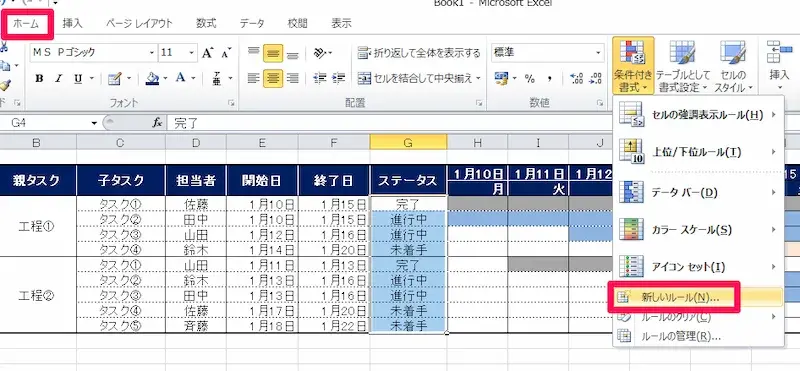
Task: Click 条件付き書式 conditional formatting button
Action: (633, 65)
